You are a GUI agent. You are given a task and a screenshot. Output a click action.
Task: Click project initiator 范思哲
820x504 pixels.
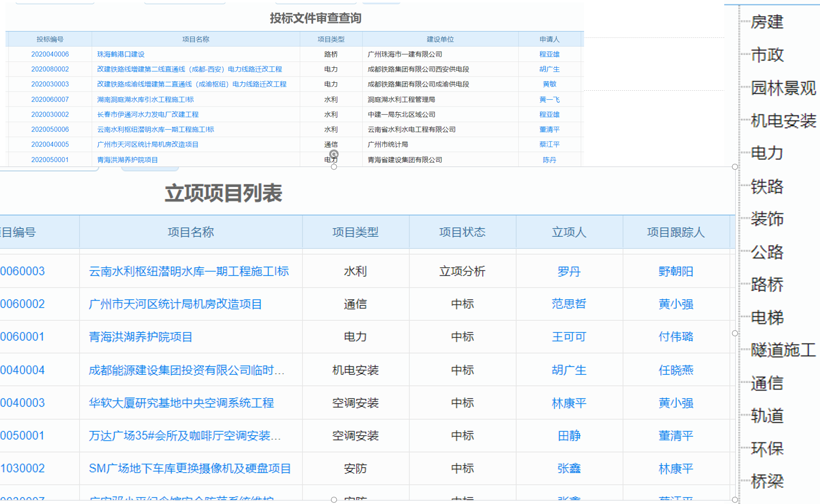pos(569,304)
